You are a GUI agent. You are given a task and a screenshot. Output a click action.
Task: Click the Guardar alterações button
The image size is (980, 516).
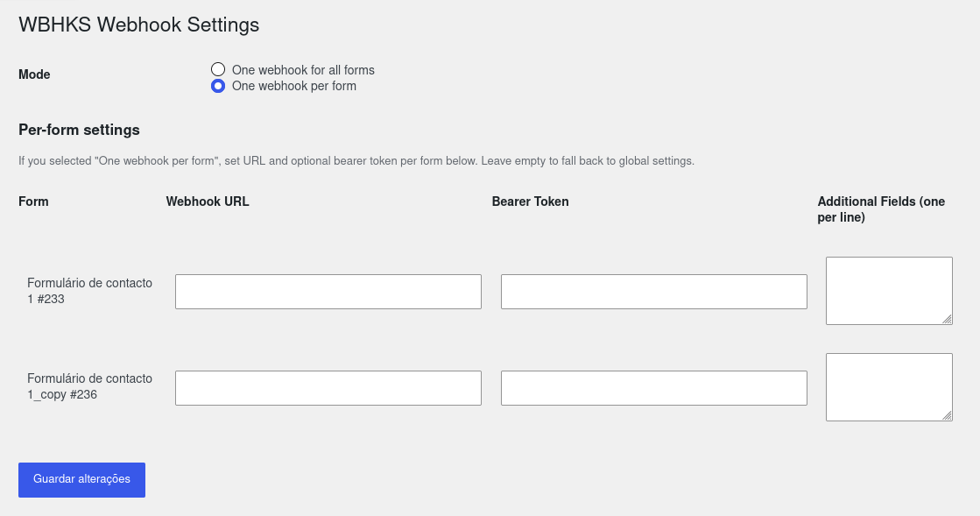pyautogui.click(x=81, y=480)
